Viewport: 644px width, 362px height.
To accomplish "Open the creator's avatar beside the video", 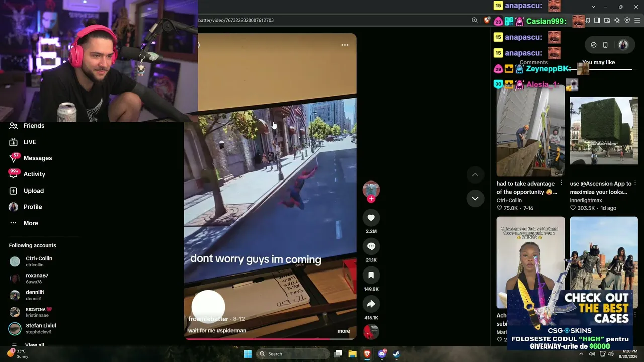I will [371, 189].
